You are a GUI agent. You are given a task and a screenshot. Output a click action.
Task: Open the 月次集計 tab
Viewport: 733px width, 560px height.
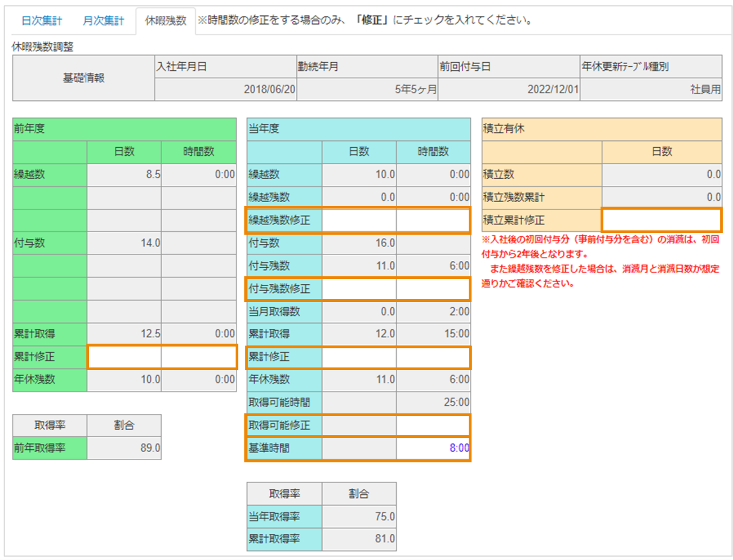[103, 21]
